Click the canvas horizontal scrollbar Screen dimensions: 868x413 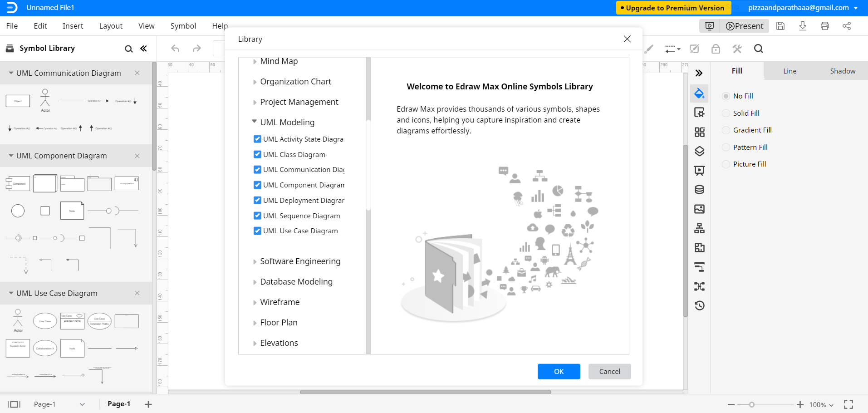click(425, 392)
